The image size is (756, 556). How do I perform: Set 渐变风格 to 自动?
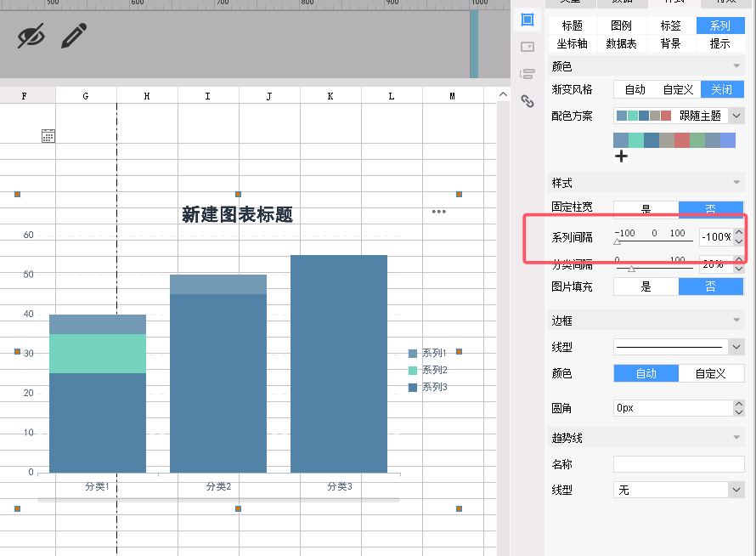click(635, 89)
